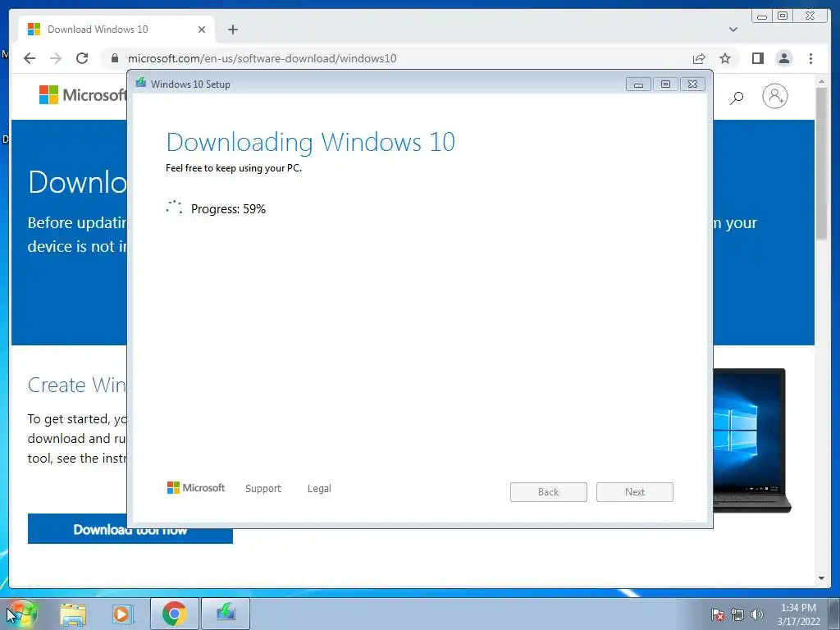This screenshot has width=840, height=630.
Task: Open the Windows Start menu
Action: pos(22,614)
